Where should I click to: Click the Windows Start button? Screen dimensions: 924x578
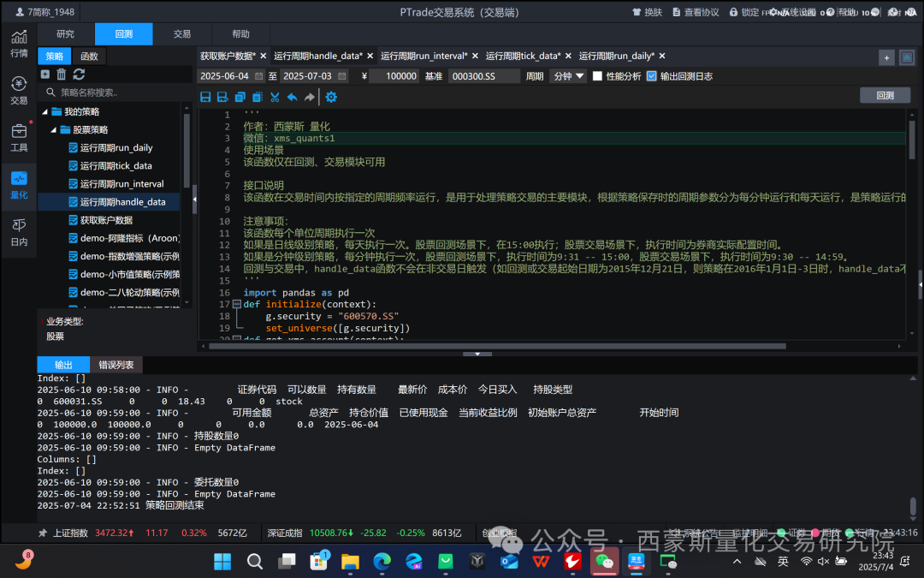pos(222,561)
